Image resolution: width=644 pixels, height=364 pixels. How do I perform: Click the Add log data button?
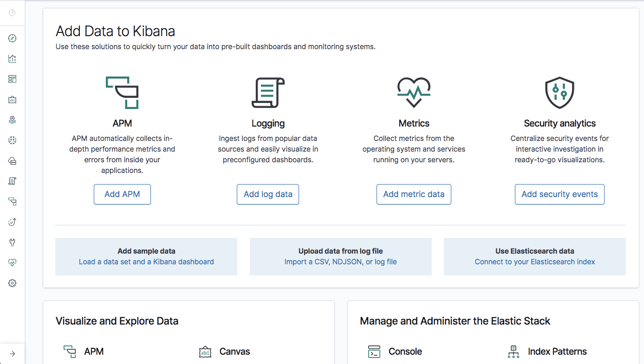[268, 194]
